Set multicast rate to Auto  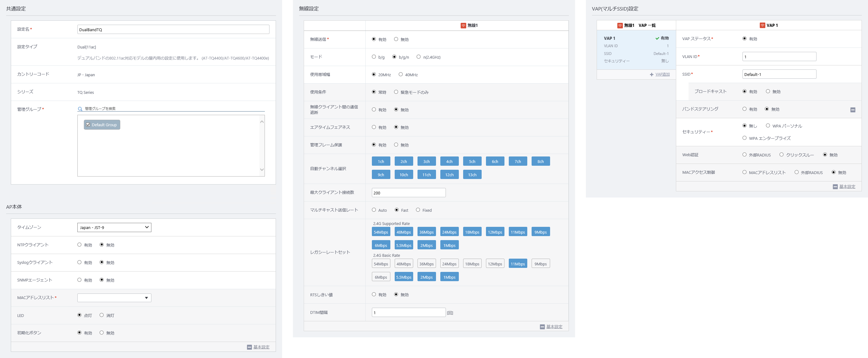(x=374, y=210)
